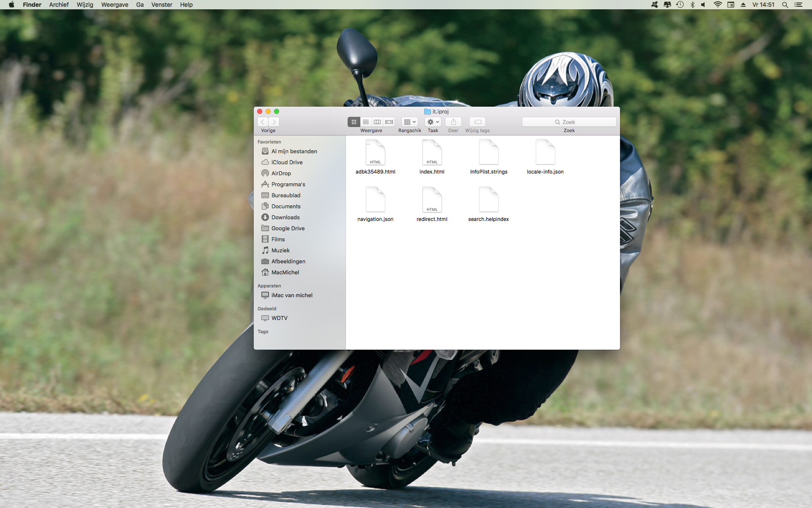This screenshot has width=812, height=508.
Task: Open Bureaublad in sidebar
Action: (299, 195)
